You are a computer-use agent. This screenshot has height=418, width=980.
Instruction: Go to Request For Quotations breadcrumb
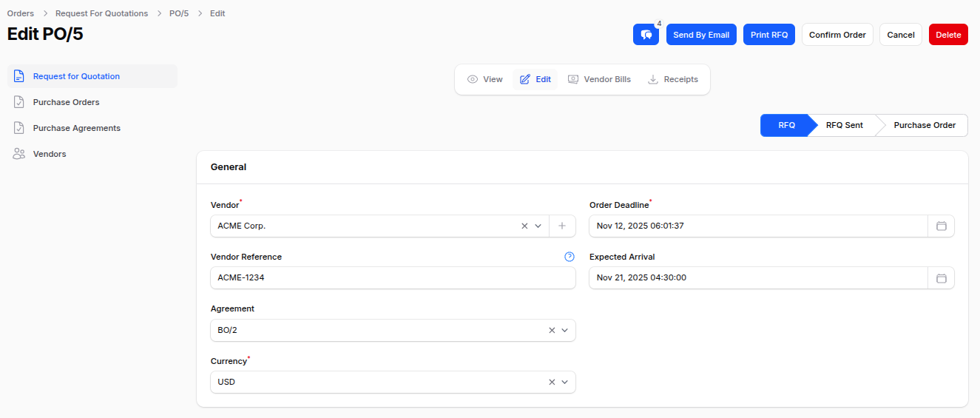point(101,13)
